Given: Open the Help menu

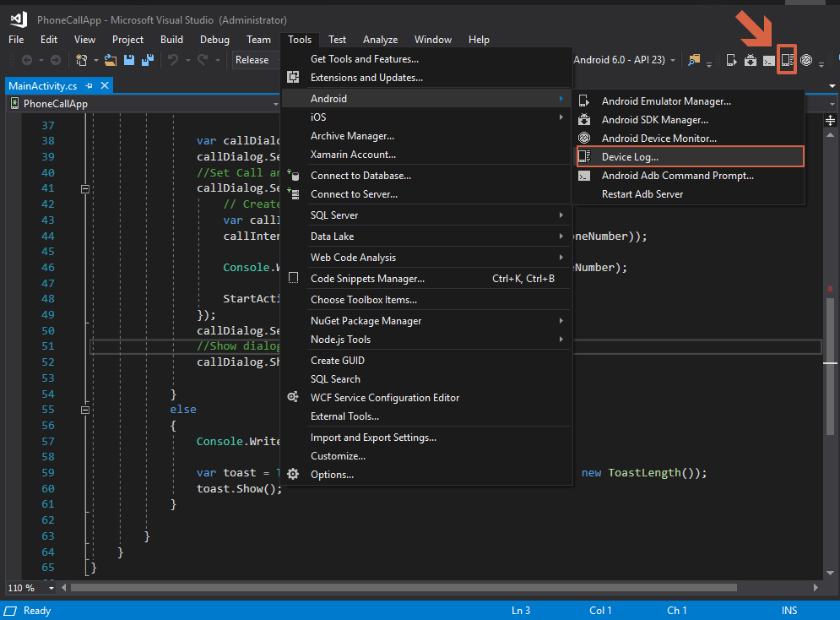Looking at the screenshot, I should (479, 40).
